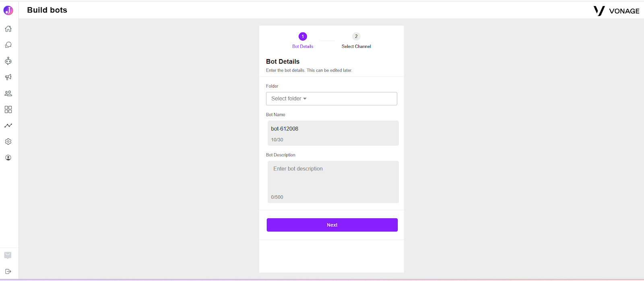Go to step 2 Select Channel

tap(356, 40)
